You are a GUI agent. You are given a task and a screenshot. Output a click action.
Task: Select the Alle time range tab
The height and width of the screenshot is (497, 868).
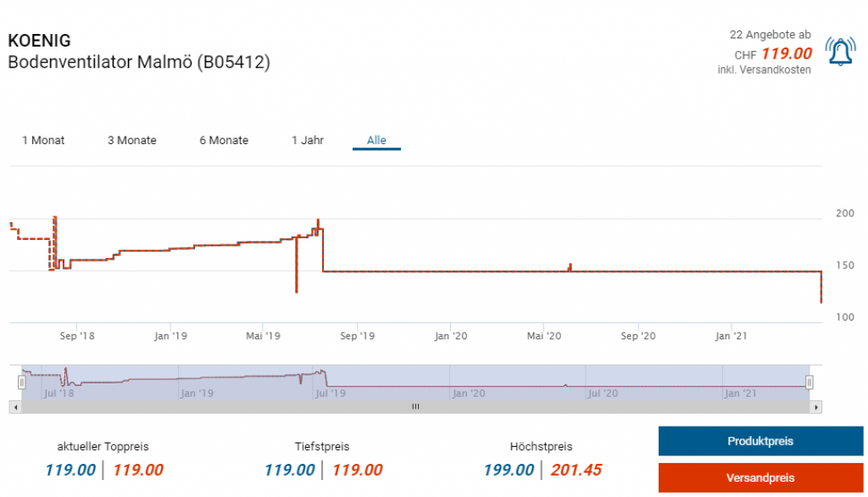[376, 140]
